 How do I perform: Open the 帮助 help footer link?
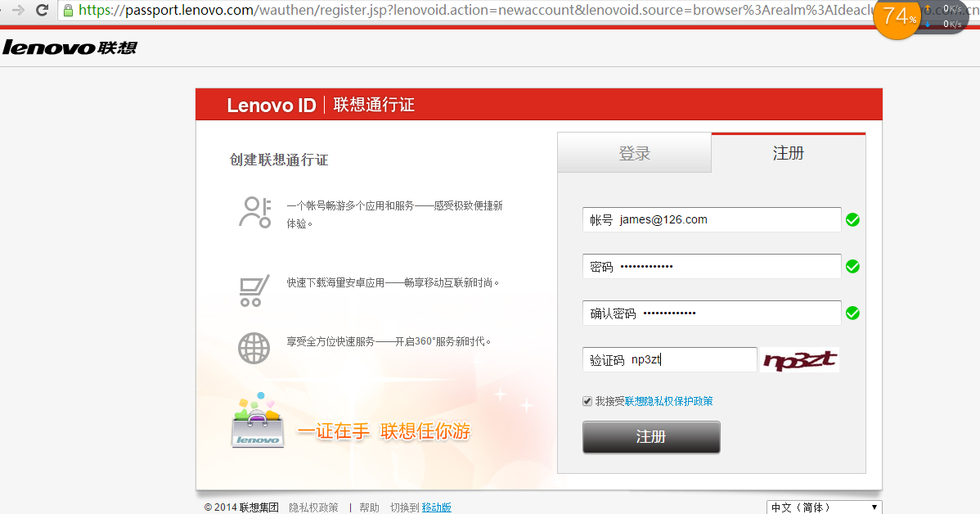click(369, 507)
